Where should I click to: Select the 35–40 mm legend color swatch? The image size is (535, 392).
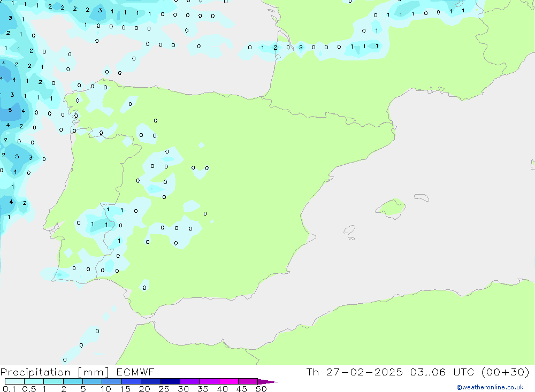[209, 381]
